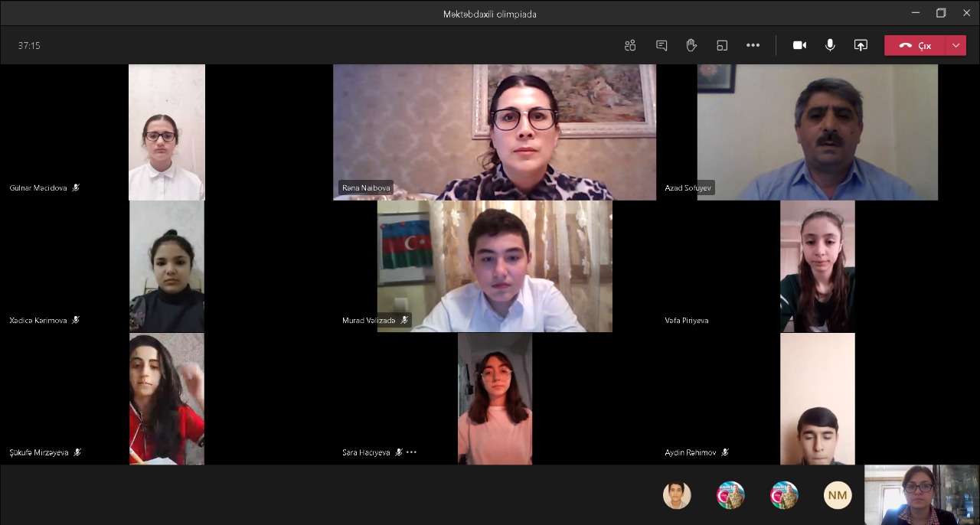
Task: Click muted mic icon beside Sara Hacıyeva
Action: coord(399,452)
